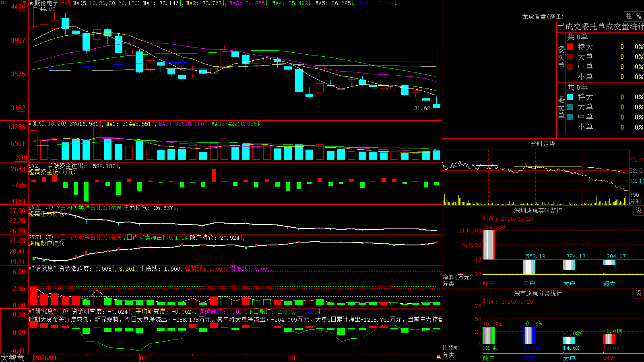Click the 散户 bar showing 1140.38
Screen dimensions: 644x362
point(488,245)
